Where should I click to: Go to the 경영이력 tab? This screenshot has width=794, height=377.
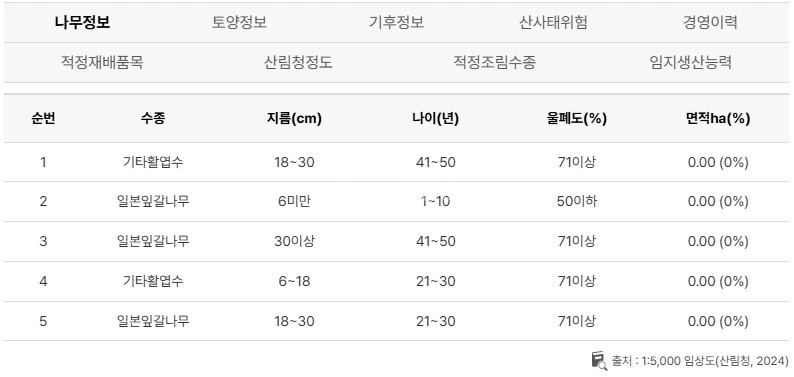click(709, 23)
